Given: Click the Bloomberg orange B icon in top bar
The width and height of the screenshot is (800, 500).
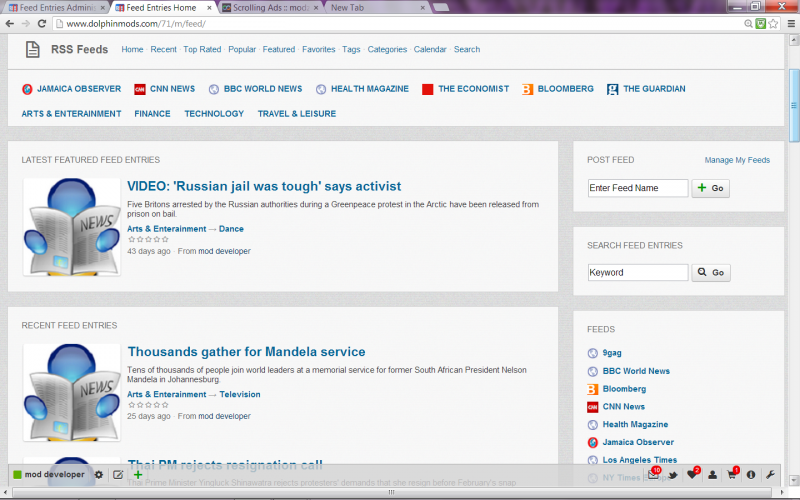Looking at the screenshot, I should pyautogui.click(x=528, y=89).
